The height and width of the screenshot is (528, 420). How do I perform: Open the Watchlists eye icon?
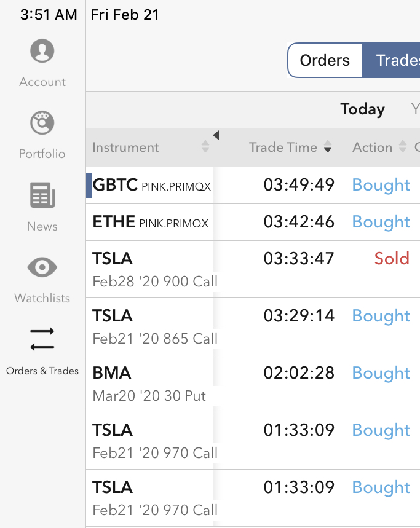[42, 268]
